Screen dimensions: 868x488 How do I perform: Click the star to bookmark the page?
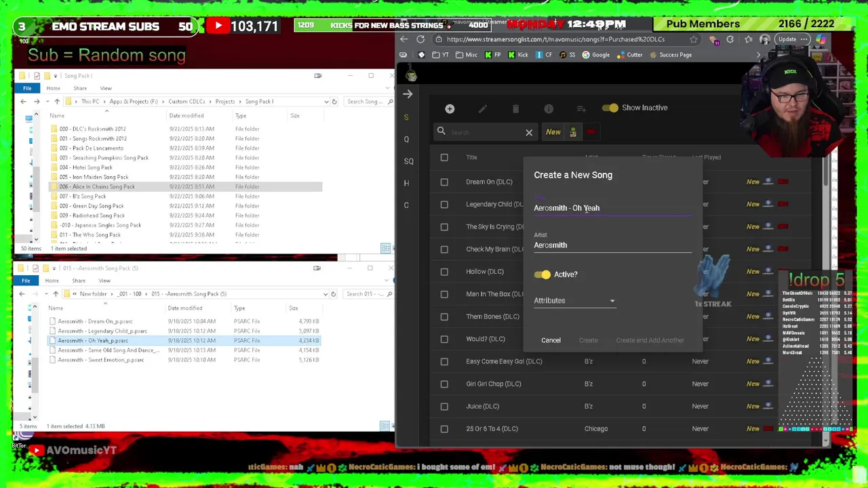[x=694, y=39]
